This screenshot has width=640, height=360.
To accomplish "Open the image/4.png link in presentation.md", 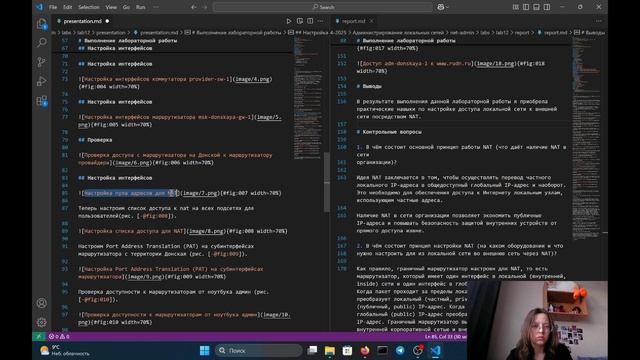I will pos(252,79).
